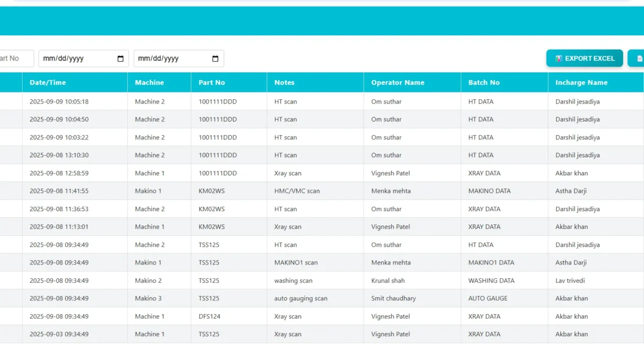644x356 pixels.
Task: Click the HMC/VMC scan notes cell
Action: point(297,191)
